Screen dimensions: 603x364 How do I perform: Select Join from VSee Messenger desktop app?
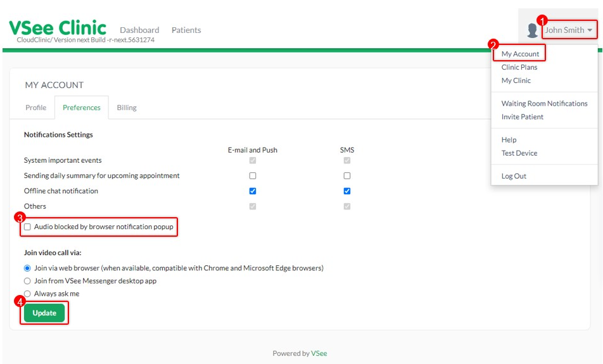pos(27,281)
